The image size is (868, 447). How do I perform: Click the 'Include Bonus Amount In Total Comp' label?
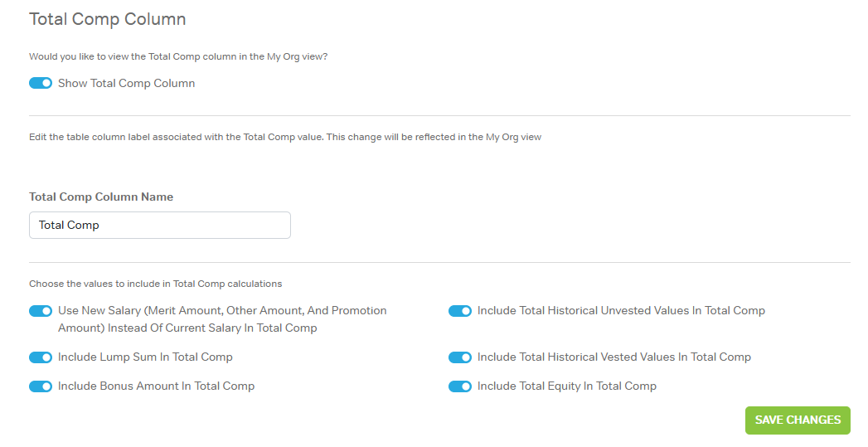coord(156,386)
